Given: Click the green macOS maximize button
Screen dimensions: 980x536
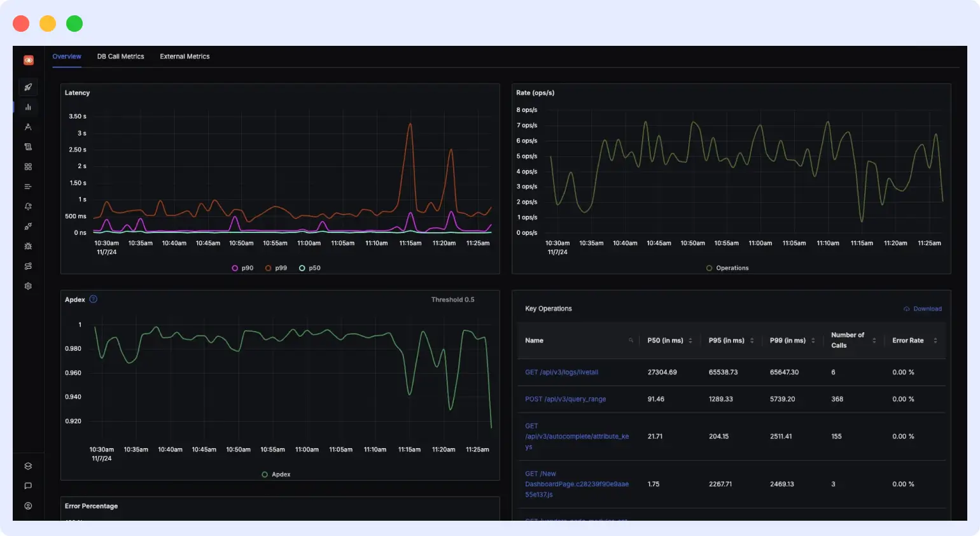Looking at the screenshot, I should pyautogui.click(x=74, y=24).
